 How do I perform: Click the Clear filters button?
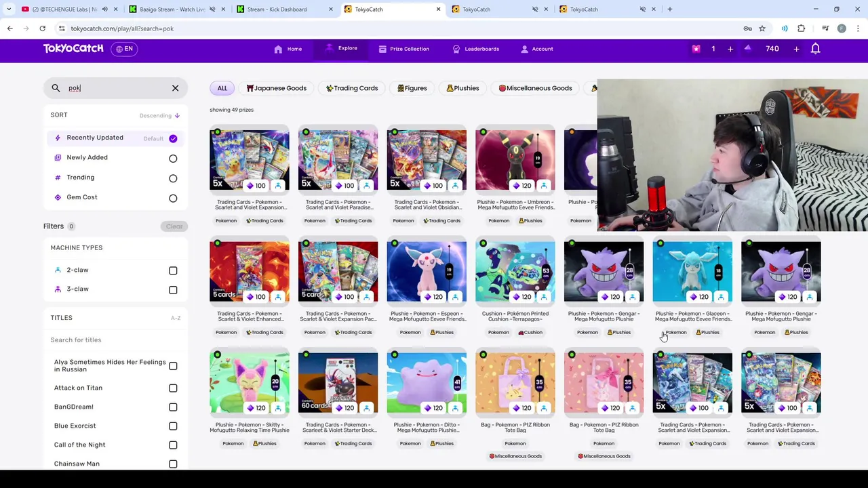click(174, 226)
